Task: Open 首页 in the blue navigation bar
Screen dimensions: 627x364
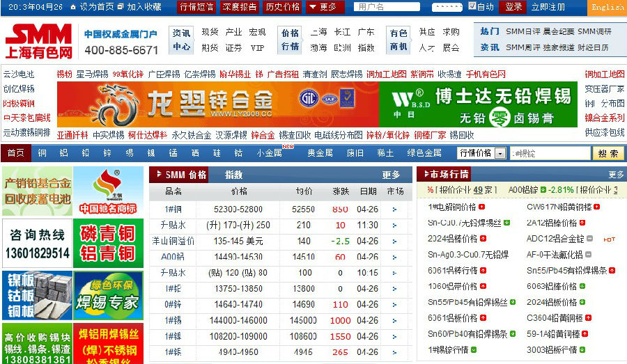Action: (x=15, y=153)
